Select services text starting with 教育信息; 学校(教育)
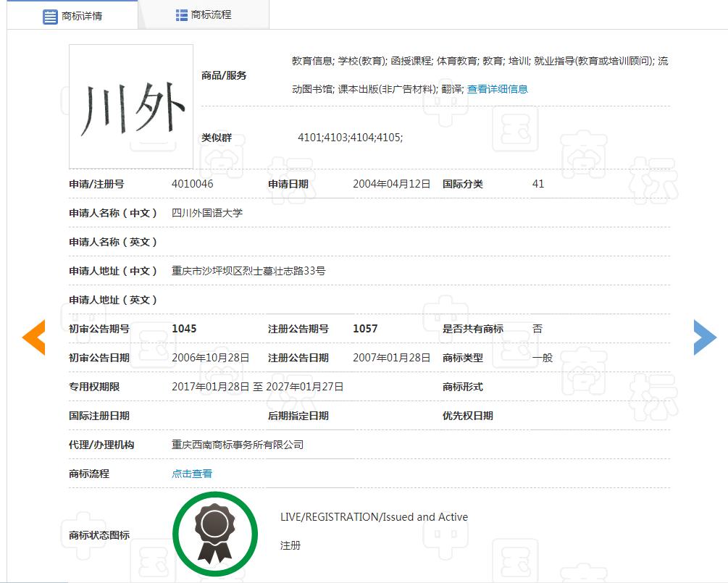728x583 pixels. [480, 75]
